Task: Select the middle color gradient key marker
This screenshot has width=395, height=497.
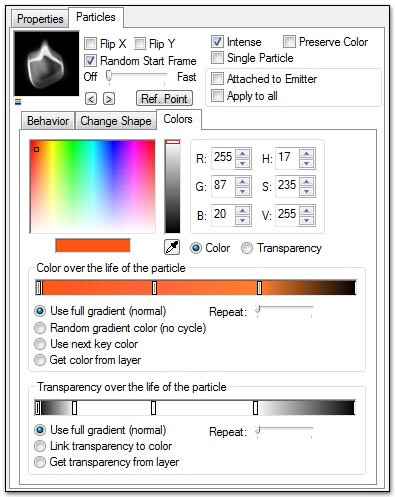Action: click(x=154, y=288)
